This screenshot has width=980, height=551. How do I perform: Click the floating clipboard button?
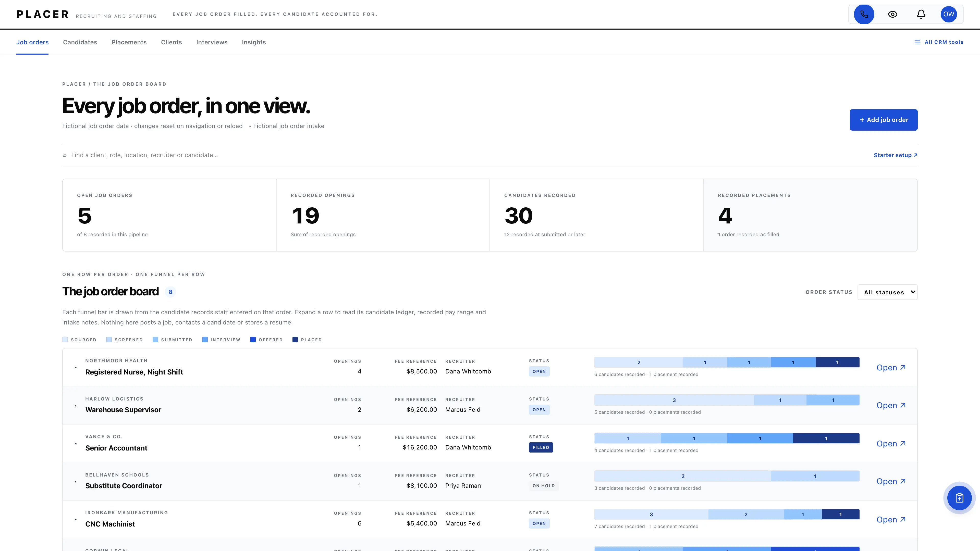coord(959,498)
